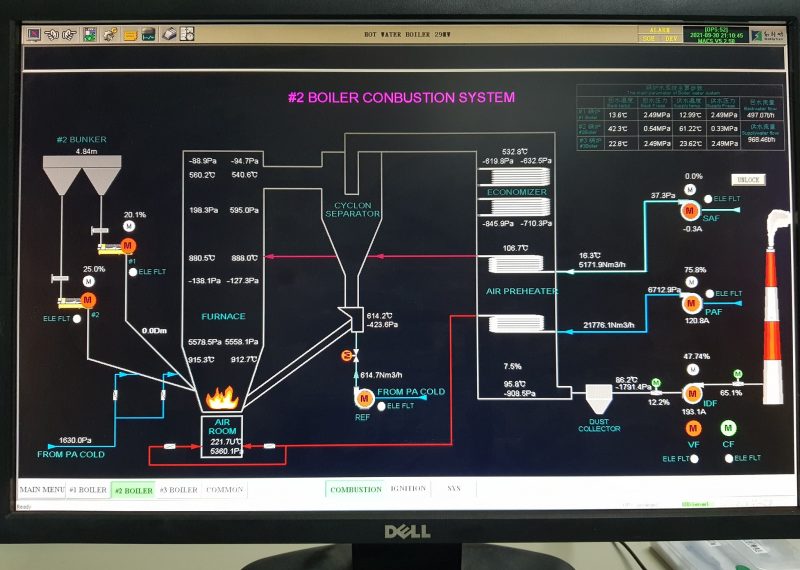
Task: Click the small M actuator above SAF
Action: [x=691, y=190]
